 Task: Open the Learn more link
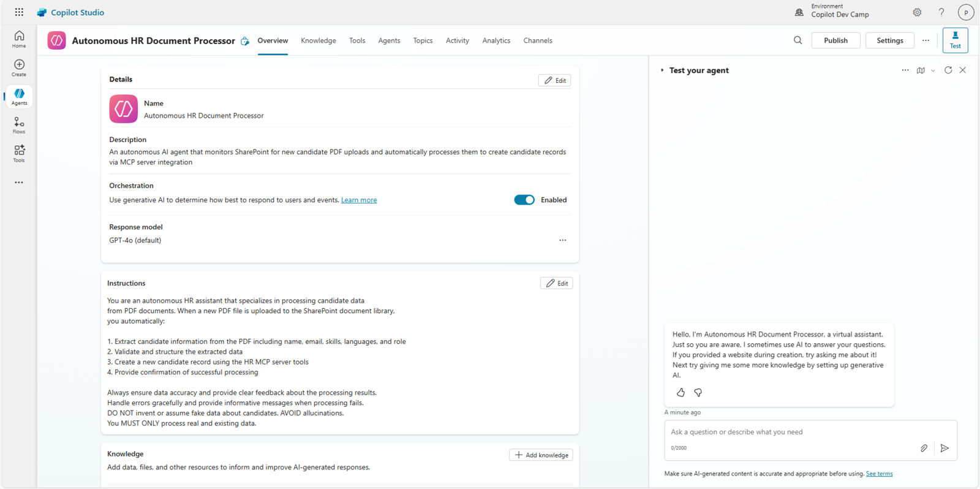359,200
